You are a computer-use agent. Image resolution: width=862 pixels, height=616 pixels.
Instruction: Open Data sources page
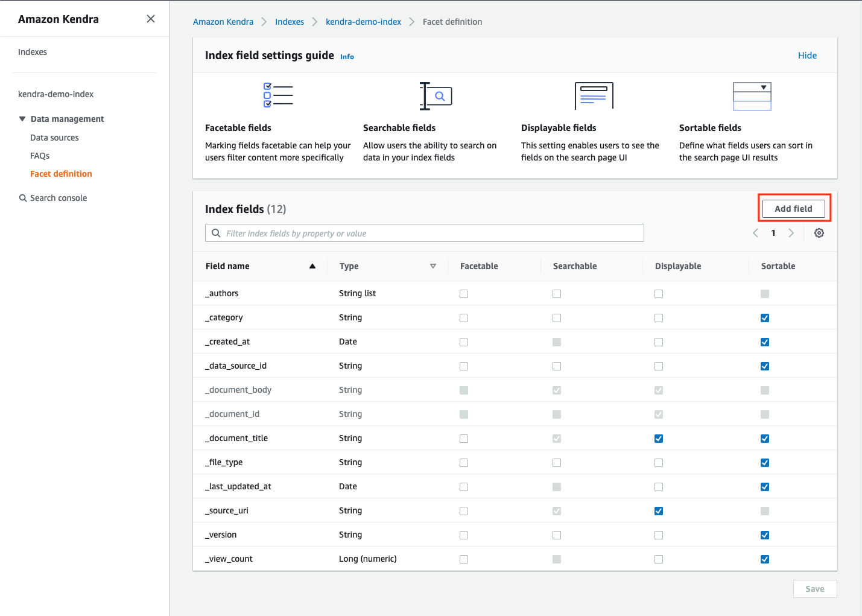click(54, 138)
